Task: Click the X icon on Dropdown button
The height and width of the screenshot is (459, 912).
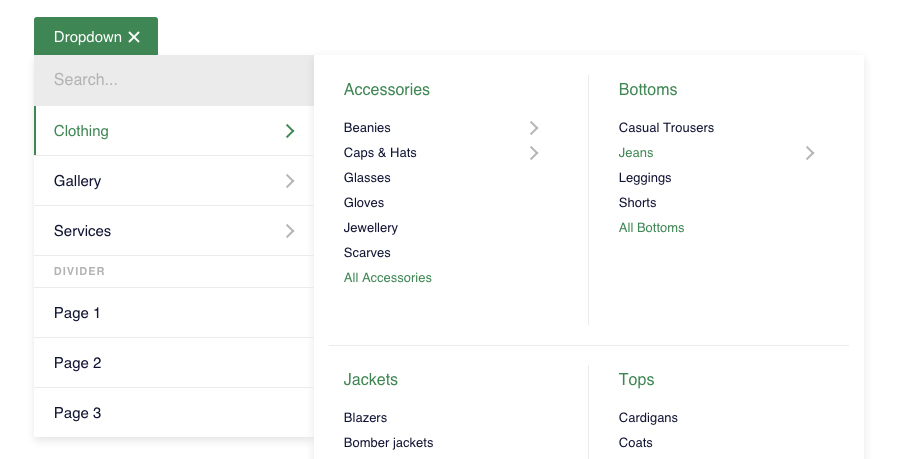Action: (134, 37)
